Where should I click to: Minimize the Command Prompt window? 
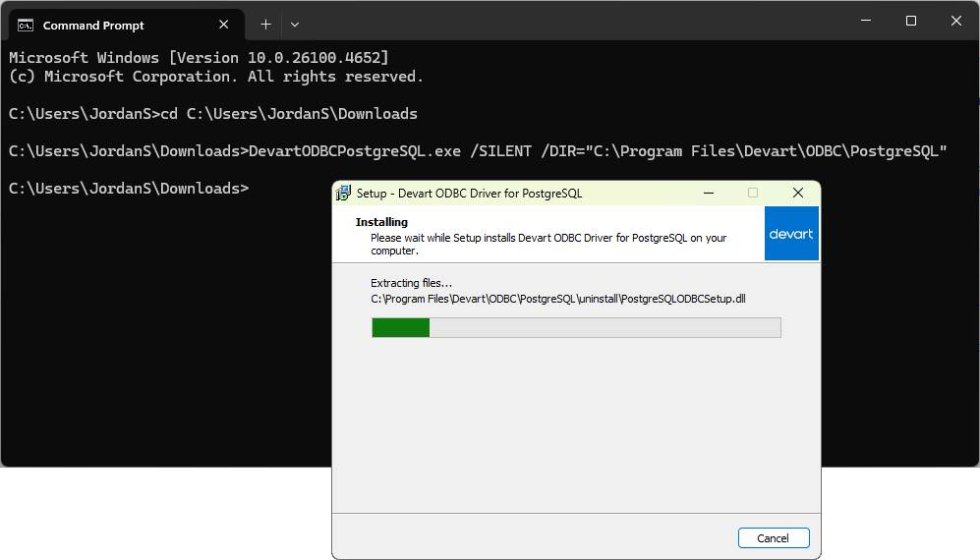866,21
